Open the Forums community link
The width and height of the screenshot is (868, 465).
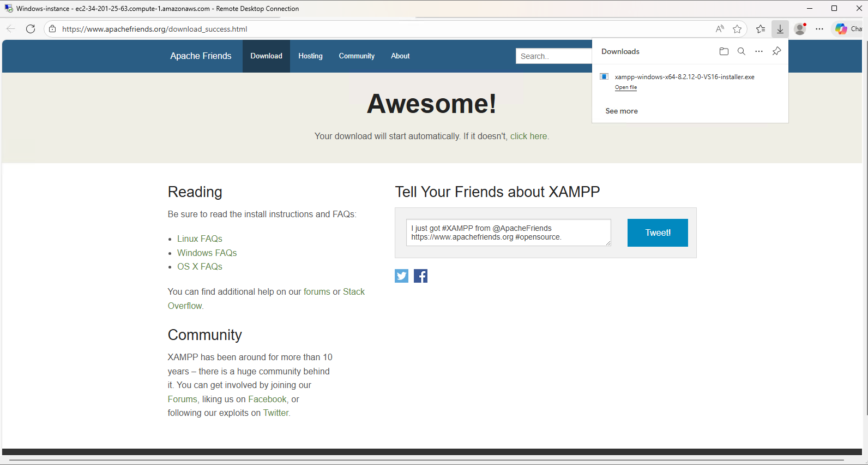(182, 400)
